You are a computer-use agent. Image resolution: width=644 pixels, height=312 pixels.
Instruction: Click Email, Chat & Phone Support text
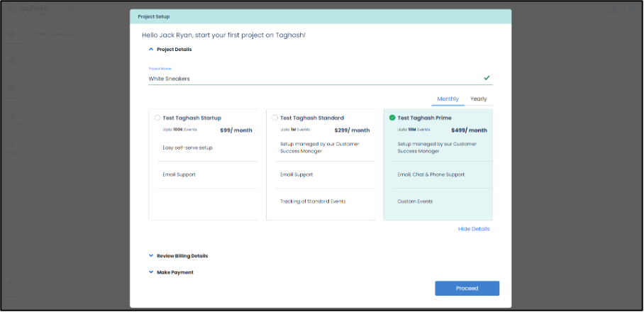431,174
